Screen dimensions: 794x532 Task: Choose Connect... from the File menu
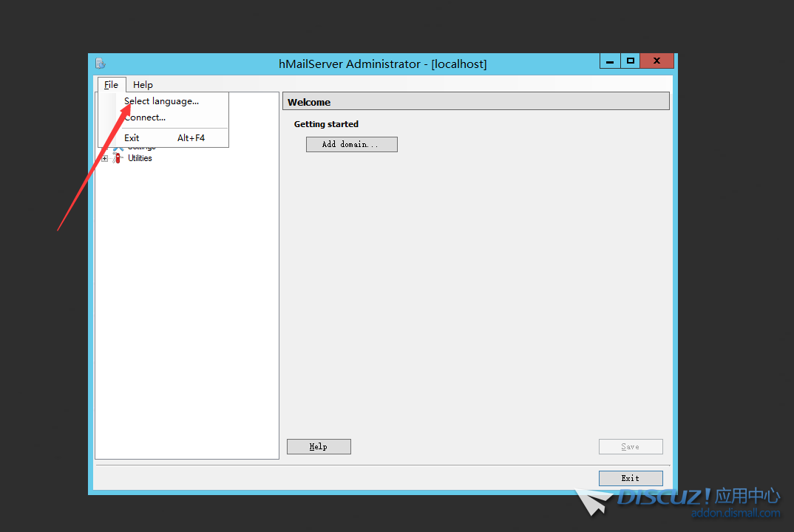click(x=145, y=117)
